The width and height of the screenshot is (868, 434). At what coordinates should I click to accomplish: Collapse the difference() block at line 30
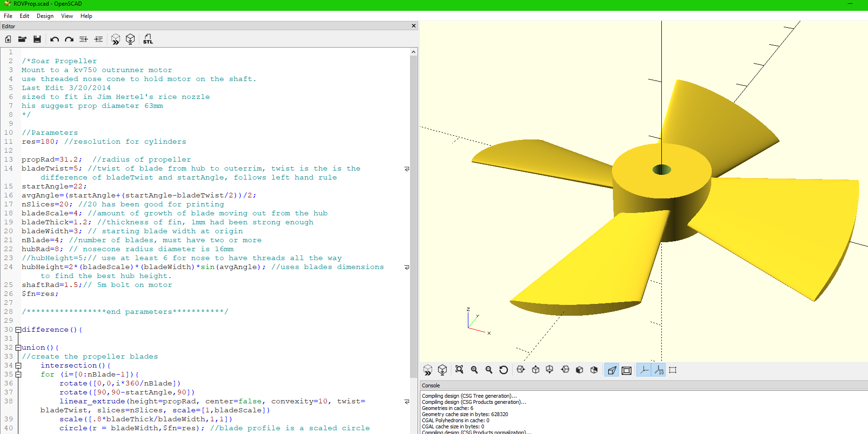click(x=18, y=330)
